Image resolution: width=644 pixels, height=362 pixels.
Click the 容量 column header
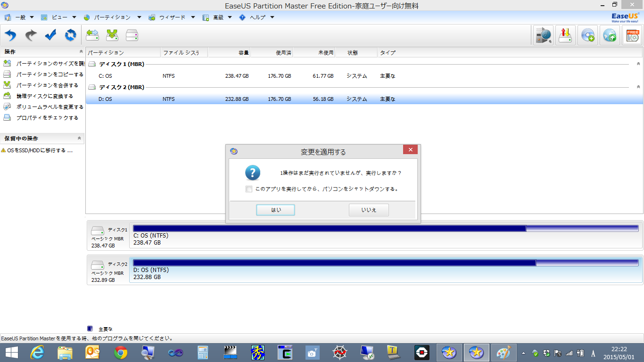(229, 52)
